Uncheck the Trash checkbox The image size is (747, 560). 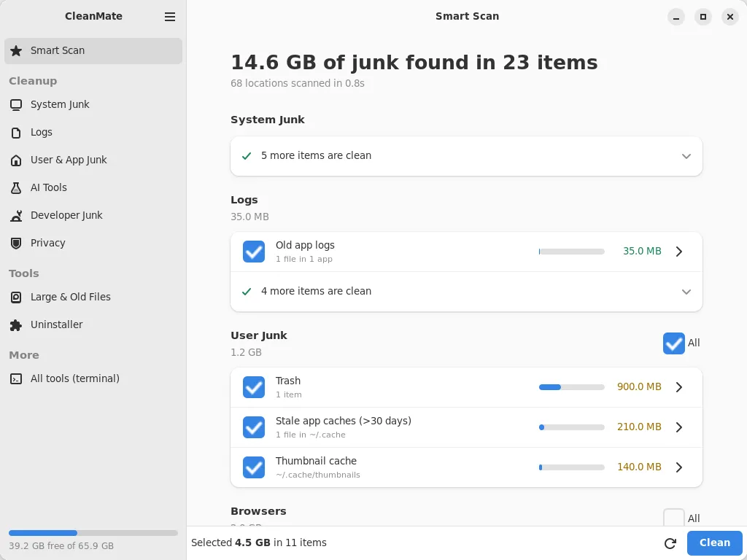tap(253, 387)
